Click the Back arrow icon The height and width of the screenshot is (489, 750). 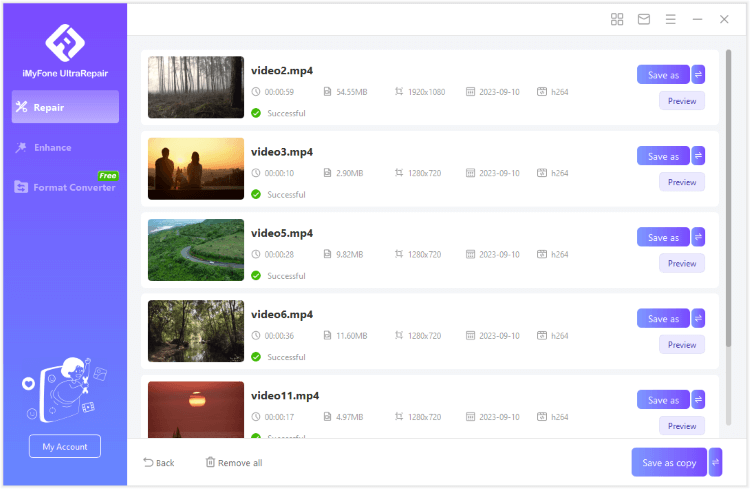tap(149, 462)
